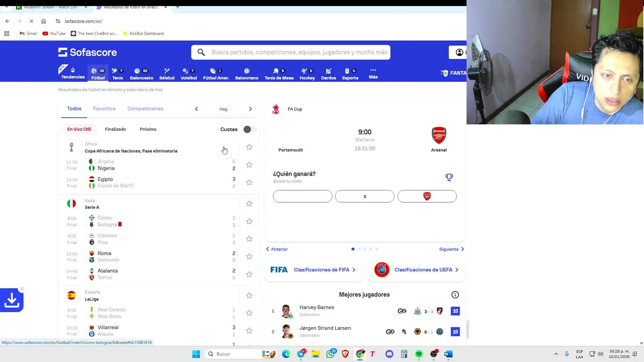This screenshot has width=644, height=362.
Task: Open Discord from the taskbar
Action: pos(389,354)
